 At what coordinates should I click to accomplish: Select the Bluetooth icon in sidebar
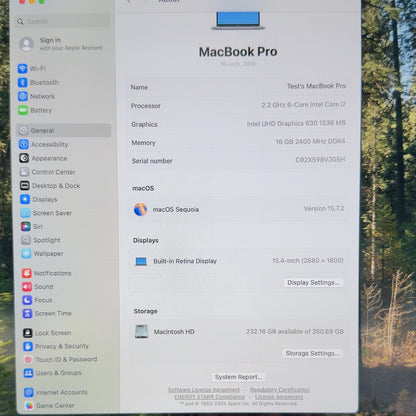tap(23, 82)
